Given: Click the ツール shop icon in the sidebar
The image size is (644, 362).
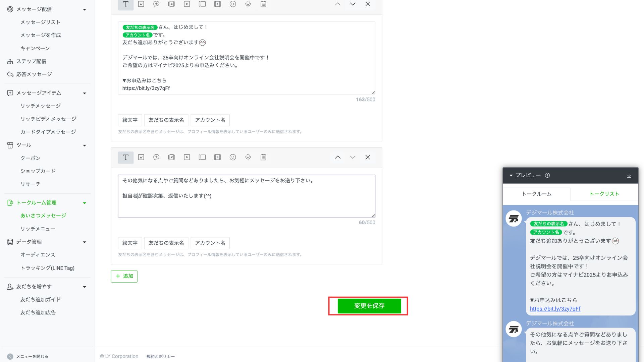Looking at the screenshot, I should 10,145.
